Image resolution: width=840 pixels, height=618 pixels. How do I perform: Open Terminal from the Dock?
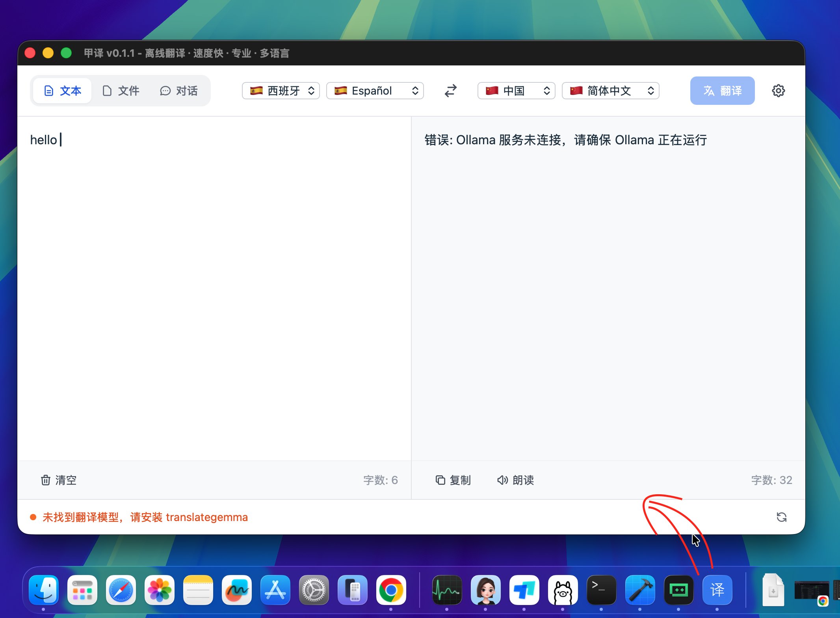click(x=601, y=590)
